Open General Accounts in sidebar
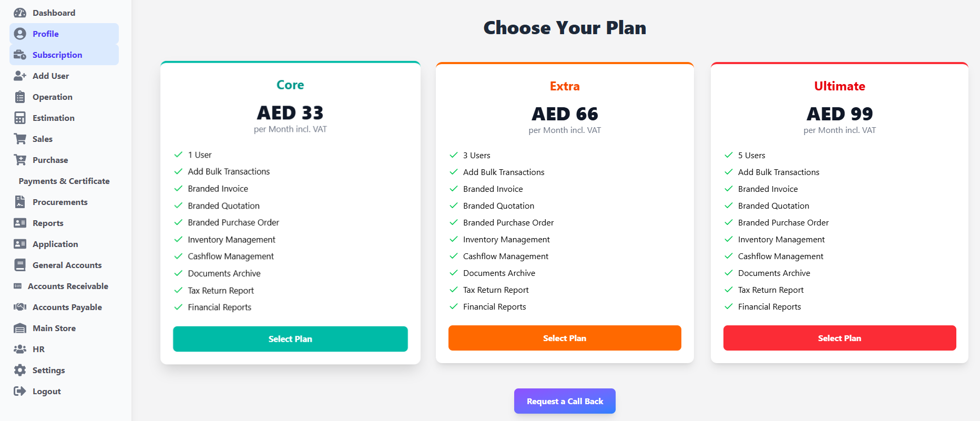Screen dimensions: 980x421 click(67, 265)
